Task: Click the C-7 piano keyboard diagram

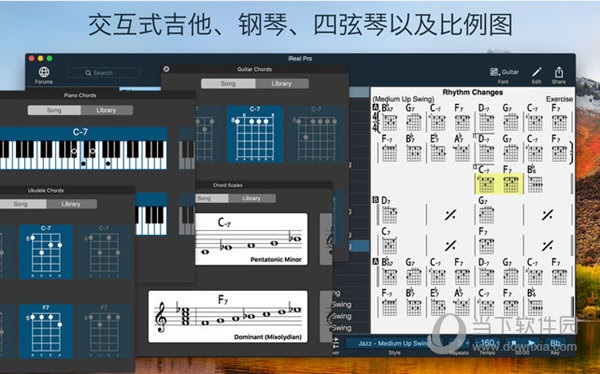Action: (83, 155)
